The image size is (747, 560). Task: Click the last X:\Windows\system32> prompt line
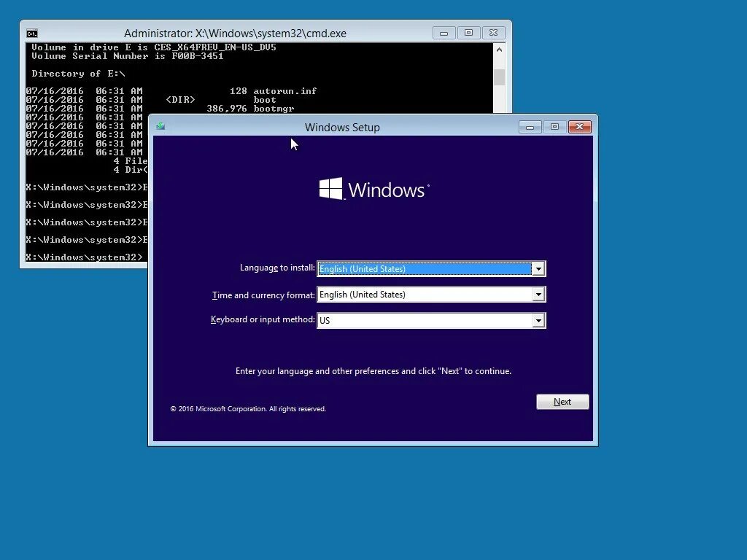(x=84, y=257)
